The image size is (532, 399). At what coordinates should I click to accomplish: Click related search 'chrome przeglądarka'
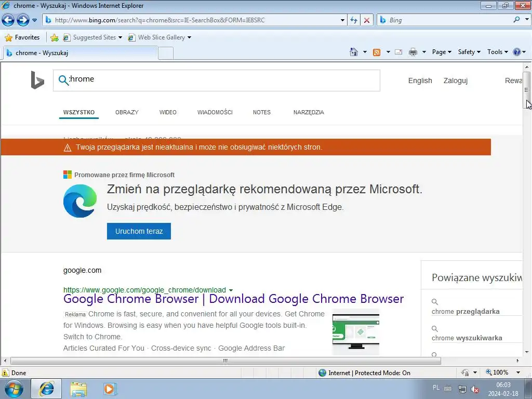(465, 312)
